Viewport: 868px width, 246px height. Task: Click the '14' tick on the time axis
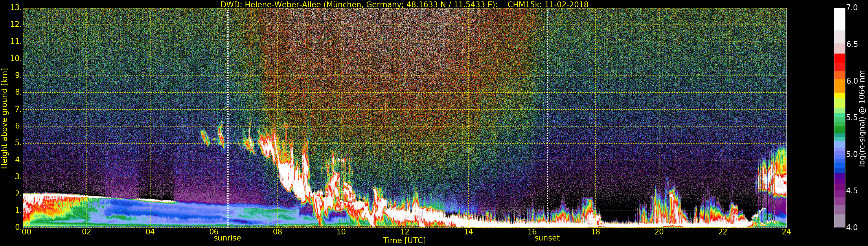click(468, 232)
